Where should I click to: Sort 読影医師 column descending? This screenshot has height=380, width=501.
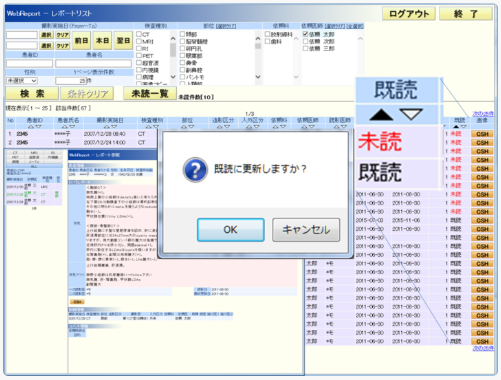(x=344, y=127)
